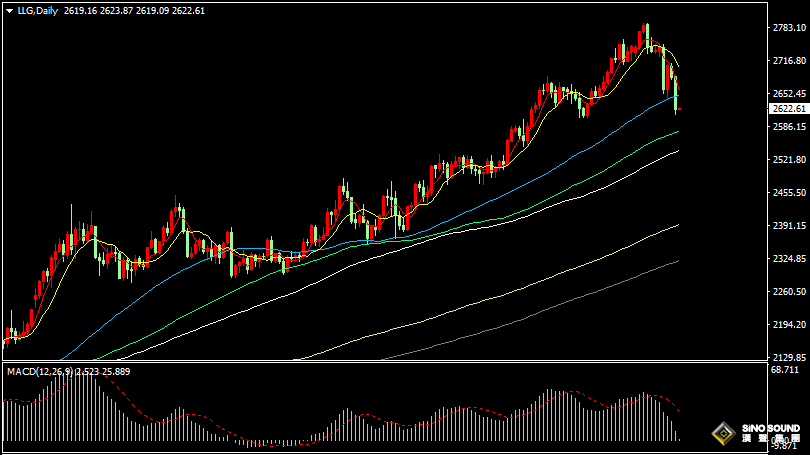810x455 pixels.
Task: Click the 2716.80 price axis label
Action: click(x=789, y=61)
